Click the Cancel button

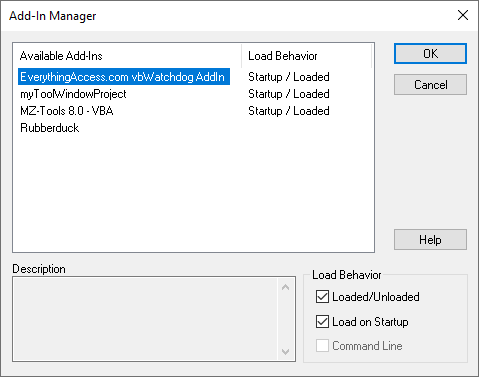click(x=430, y=85)
